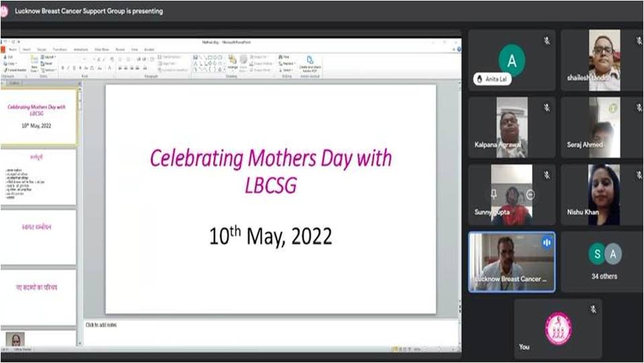Open the File tab in PowerPoint
Image resolution: width=644 pixels, height=363 pixels.
(x=3, y=49)
